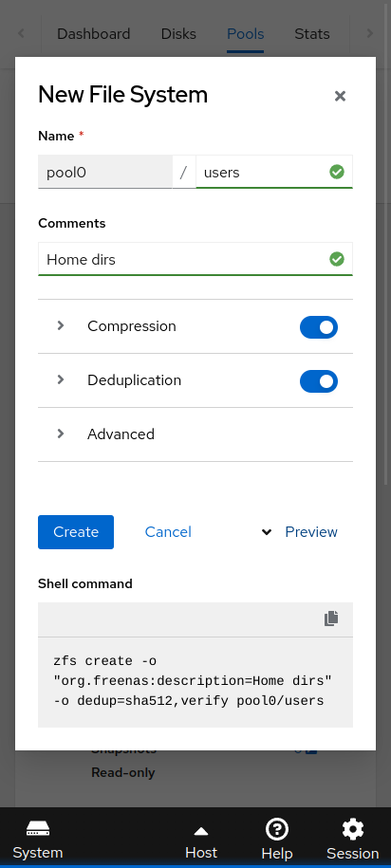Edit the file system name field
The height and width of the screenshot is (868, 391).
click(274, 172)
